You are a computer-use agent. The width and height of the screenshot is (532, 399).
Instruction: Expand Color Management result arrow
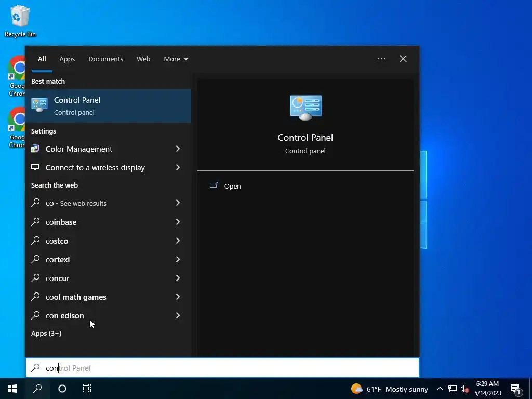178,149
